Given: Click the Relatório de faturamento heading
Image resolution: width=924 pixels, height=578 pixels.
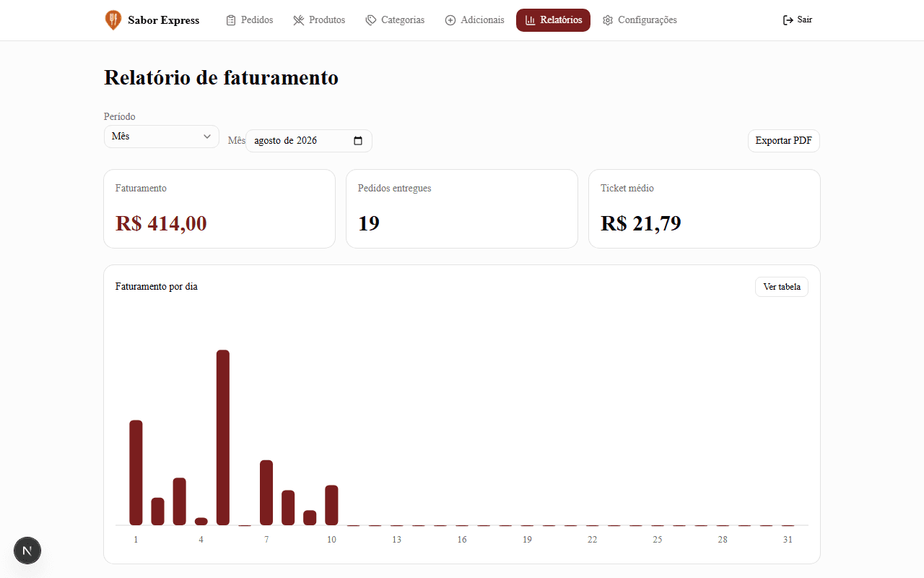Looking at the screenshot, I should coord(222,77).
